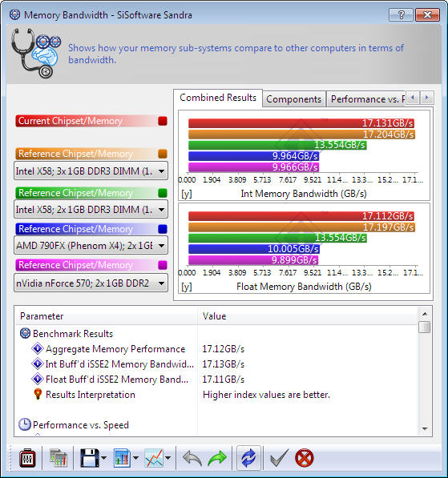
Task: Click the 13.554GB/s green Int bar
Action: pyautogui.click(x=277, y=145)
